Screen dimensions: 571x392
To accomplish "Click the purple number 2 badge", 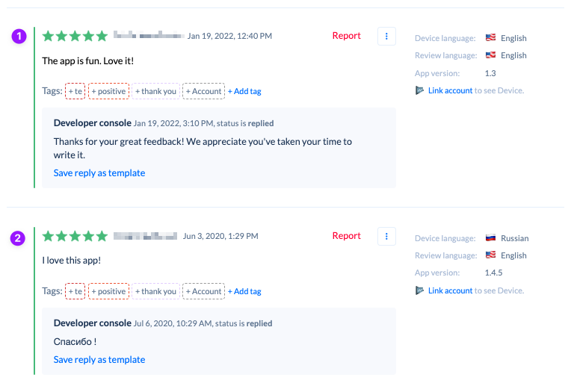I will click(19, 238).
